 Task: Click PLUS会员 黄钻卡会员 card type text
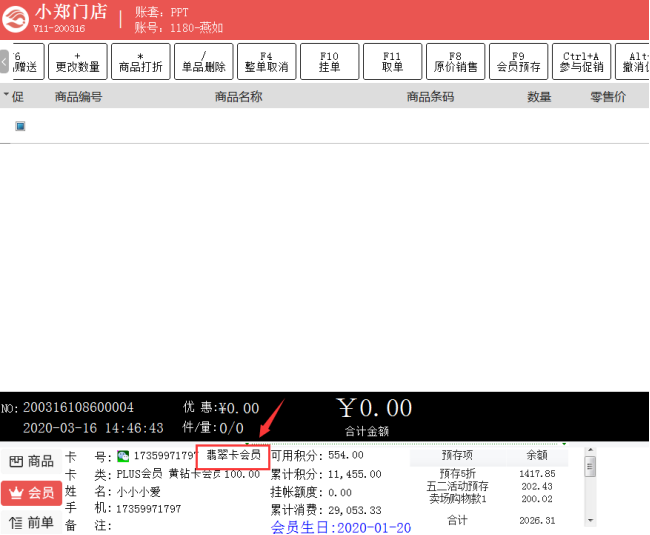[x=168, y=474]
